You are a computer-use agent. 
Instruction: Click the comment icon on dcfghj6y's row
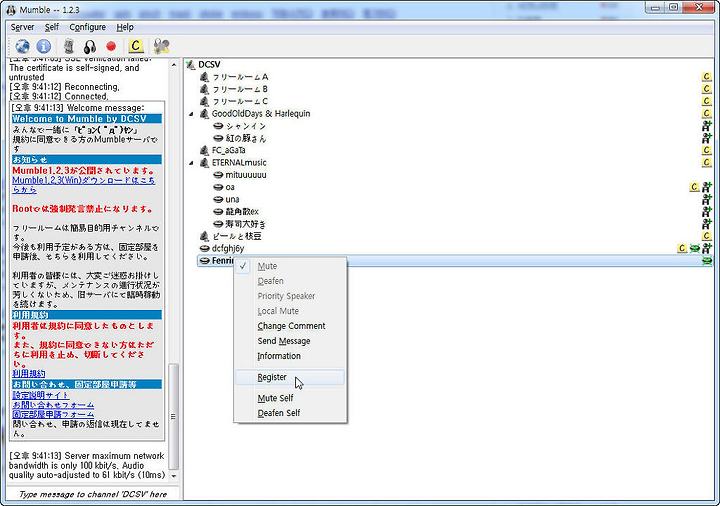pos(682,248)
